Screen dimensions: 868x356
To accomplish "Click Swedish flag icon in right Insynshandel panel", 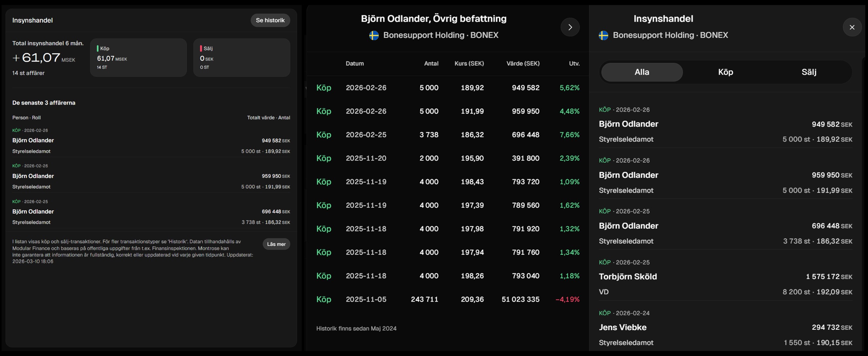I will [603, 35].
